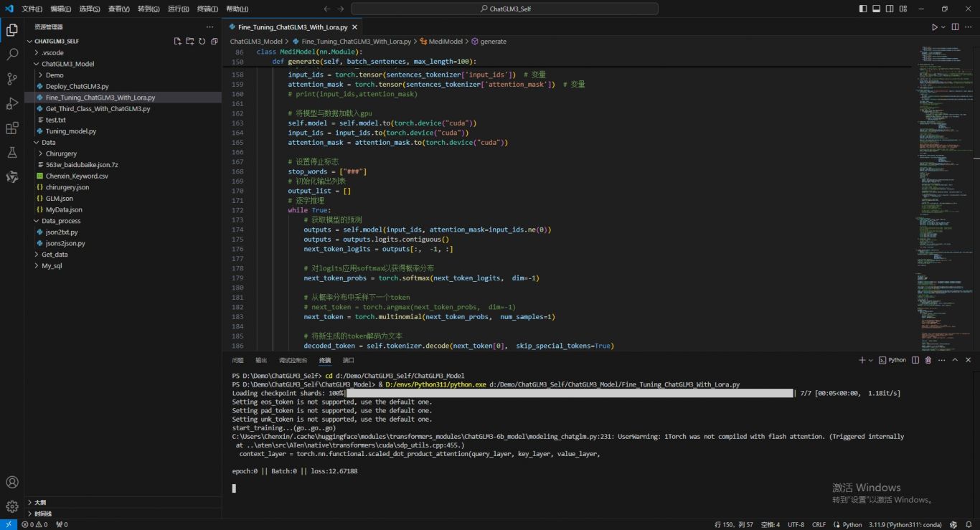Change the UTF-8 encoding in status bar
The width and height of the screenshot is (980, 530).
coord(796,524)
